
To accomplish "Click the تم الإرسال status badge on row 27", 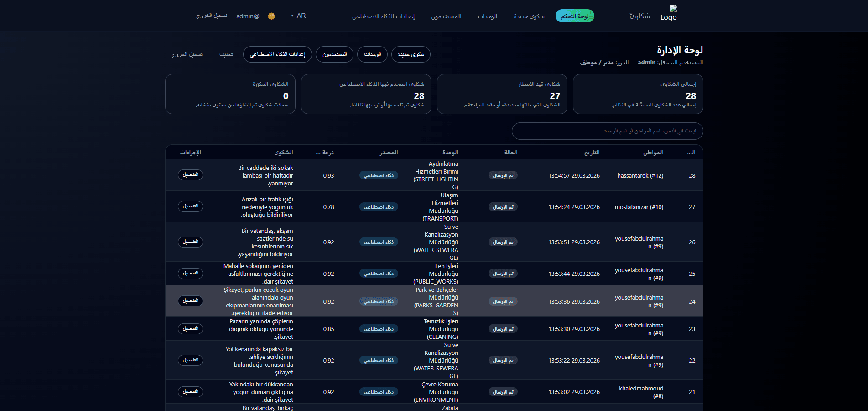I will click(503, 206).
